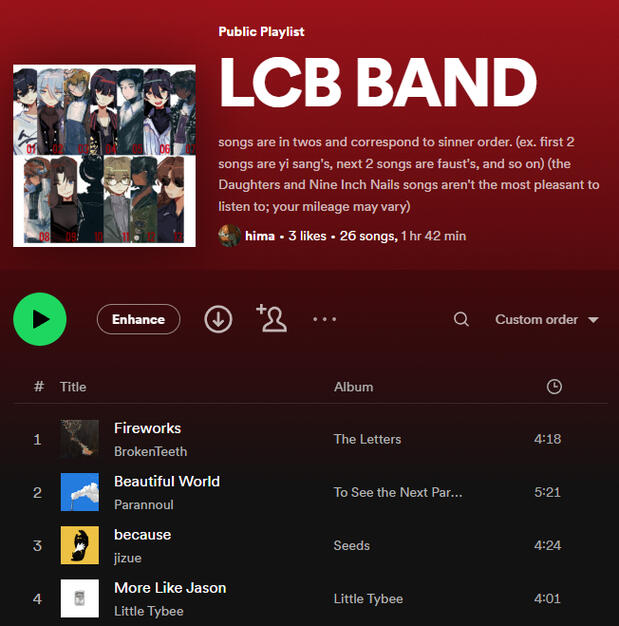Screen dimensions: 619x626
Task: Toggle the Enhance button
Action: click(x=138, y=319)
